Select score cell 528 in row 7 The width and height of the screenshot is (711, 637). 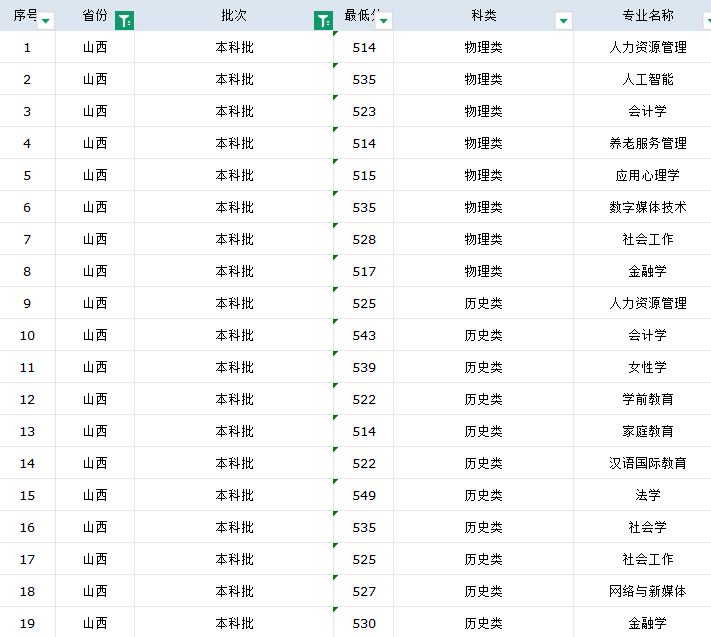click(x=364, y=239)
